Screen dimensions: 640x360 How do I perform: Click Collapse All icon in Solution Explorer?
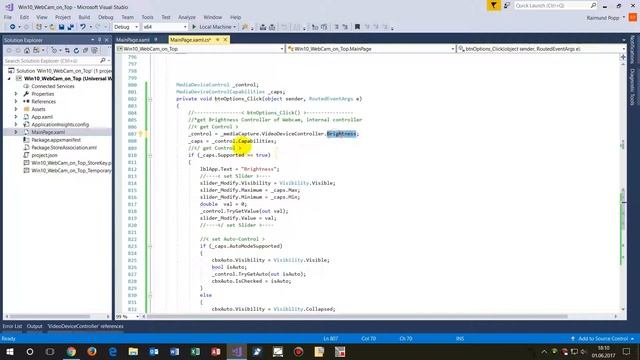[85, 51]
